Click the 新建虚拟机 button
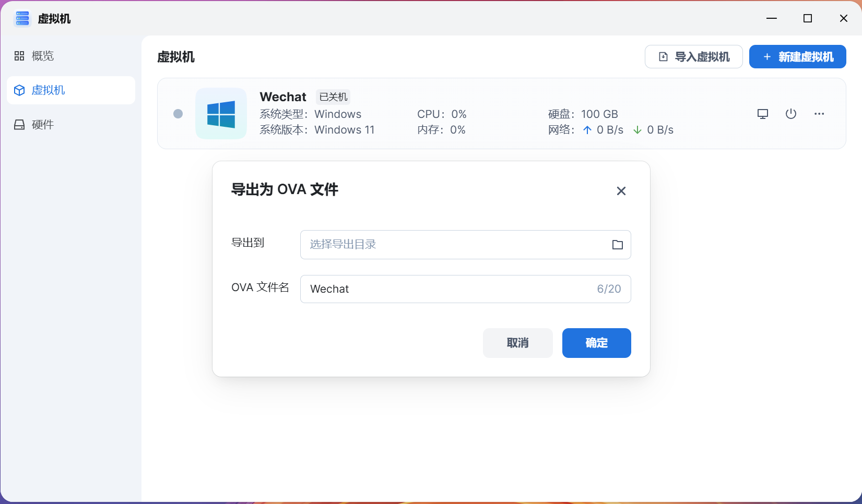 pyautogui.click(x=797, y=57)
